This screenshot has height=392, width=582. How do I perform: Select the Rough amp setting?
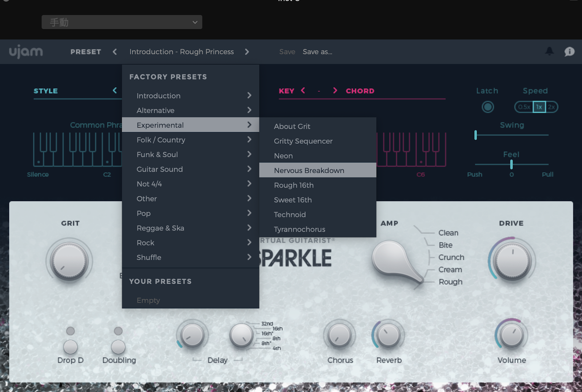pos(450,282)
